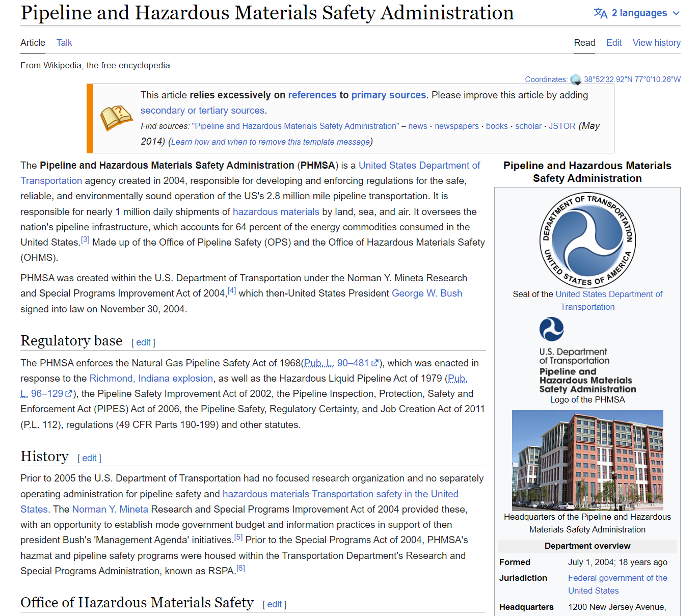Image resolution: width=699 pixels, height=616 pixels.
Task: Switch to the Talk tab
Action: coord(64,43)
